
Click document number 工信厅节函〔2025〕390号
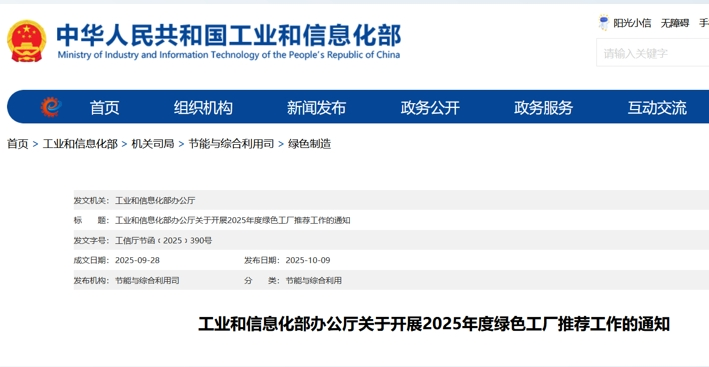[164, 240]
